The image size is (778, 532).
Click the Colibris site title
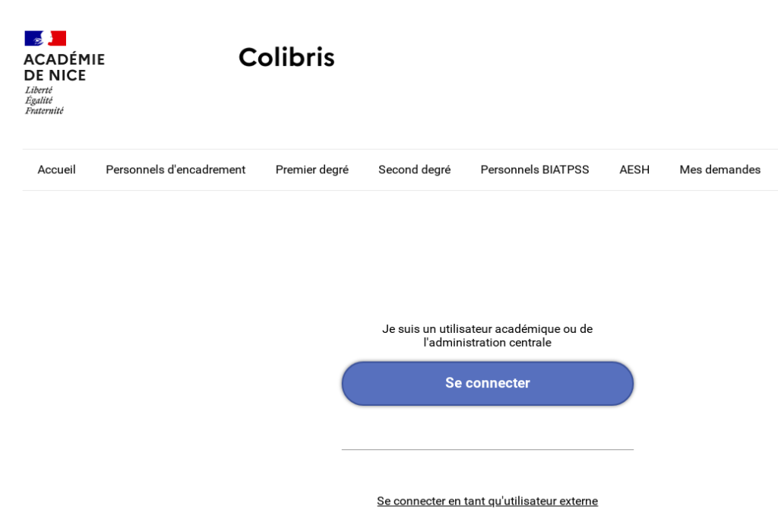(286, 57)
